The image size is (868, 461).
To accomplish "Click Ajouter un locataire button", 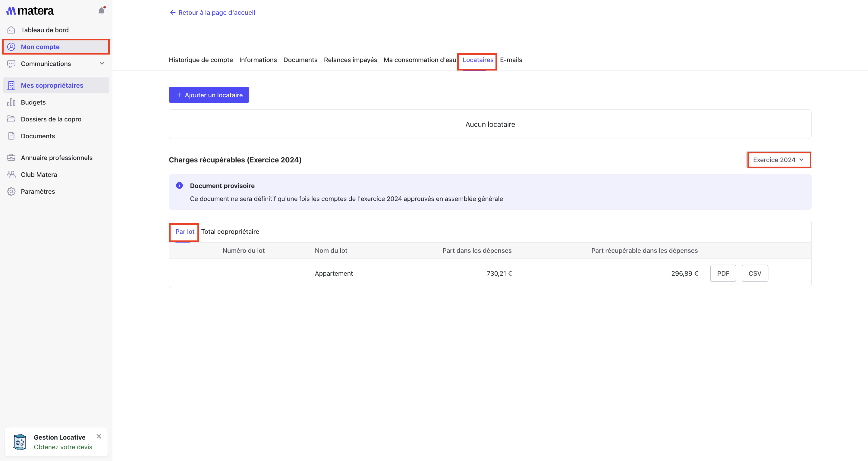I will point(209,95).
